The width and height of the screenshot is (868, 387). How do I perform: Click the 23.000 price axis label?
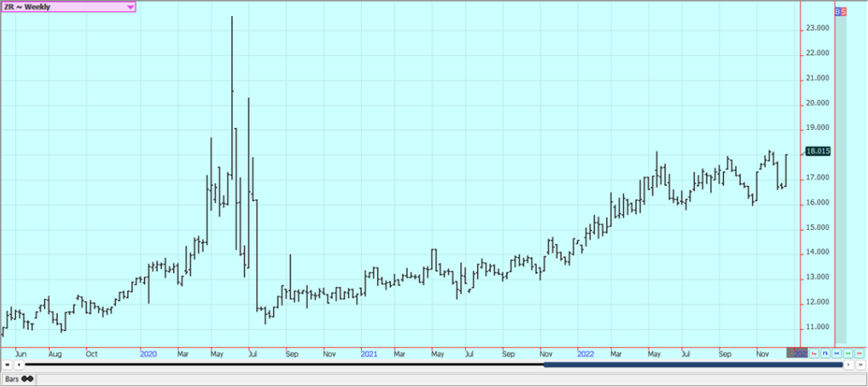[818, 28]
